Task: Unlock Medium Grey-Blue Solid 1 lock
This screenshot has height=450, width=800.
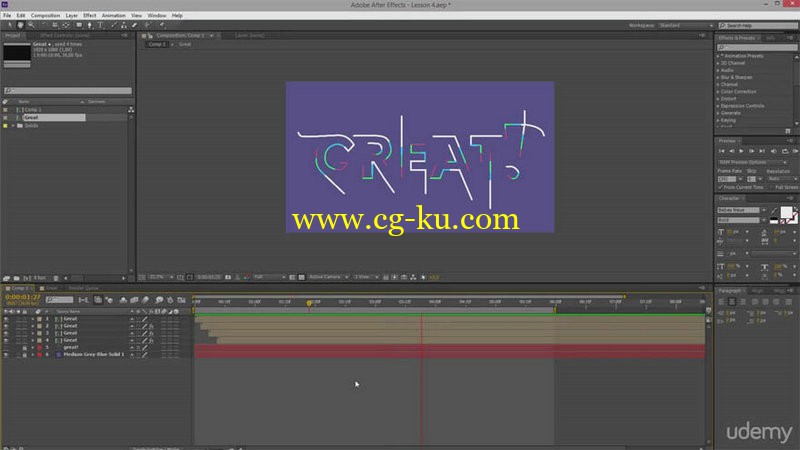Action: pyautogui.click(x=24, y=355)
